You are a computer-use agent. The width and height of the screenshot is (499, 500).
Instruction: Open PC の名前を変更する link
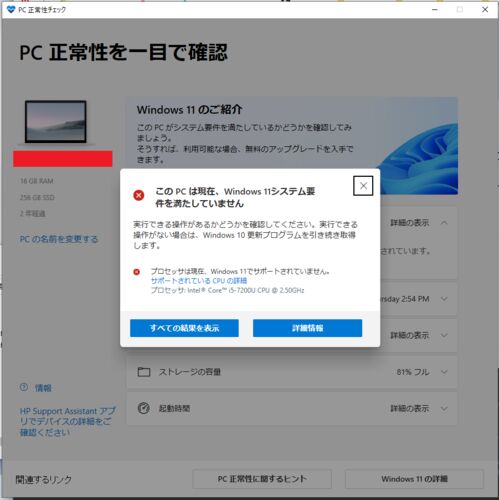59,239
